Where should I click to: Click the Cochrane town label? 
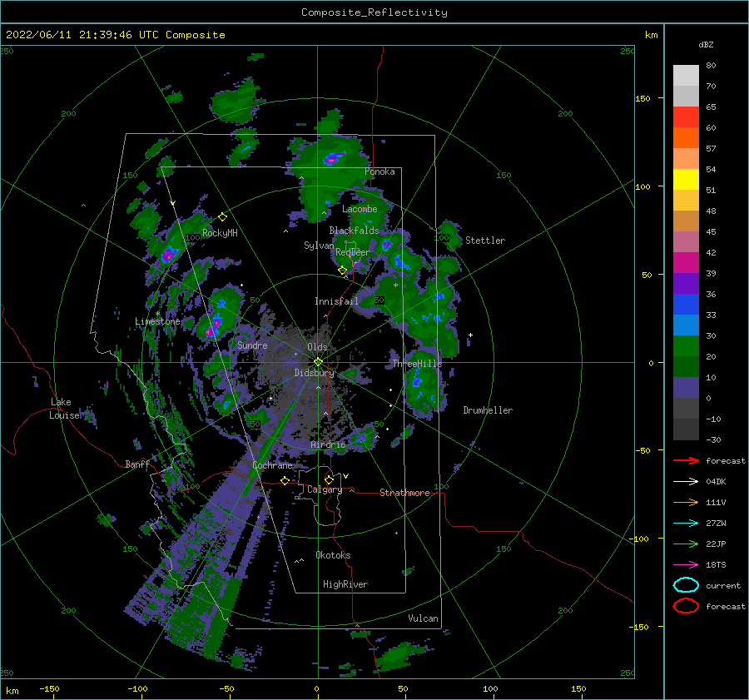272,465
